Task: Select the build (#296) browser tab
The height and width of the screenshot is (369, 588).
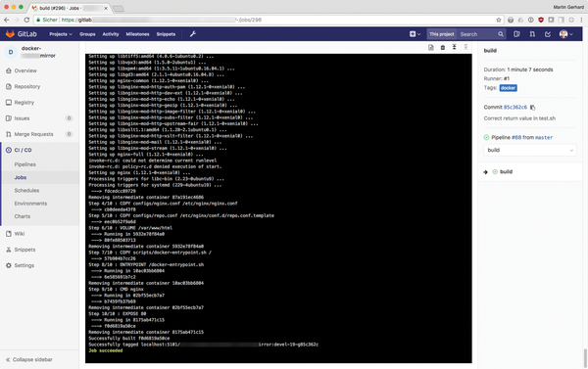Action: [70, 8]
